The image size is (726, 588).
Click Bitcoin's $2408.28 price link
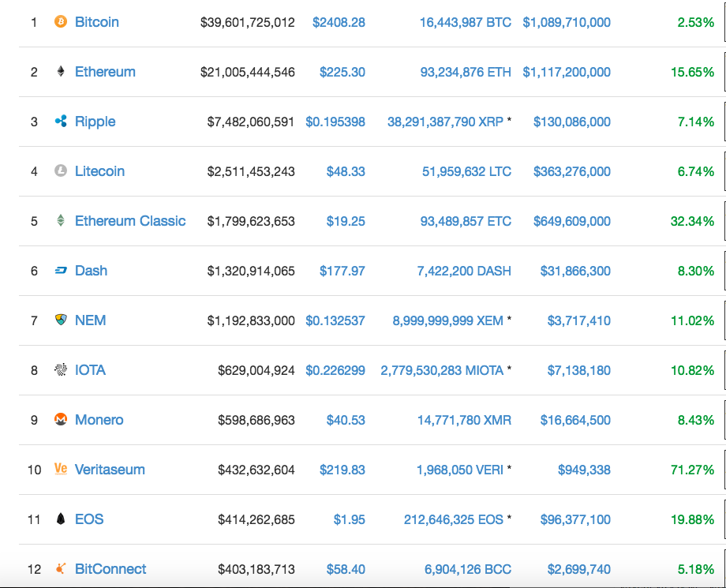click(339, 22)
